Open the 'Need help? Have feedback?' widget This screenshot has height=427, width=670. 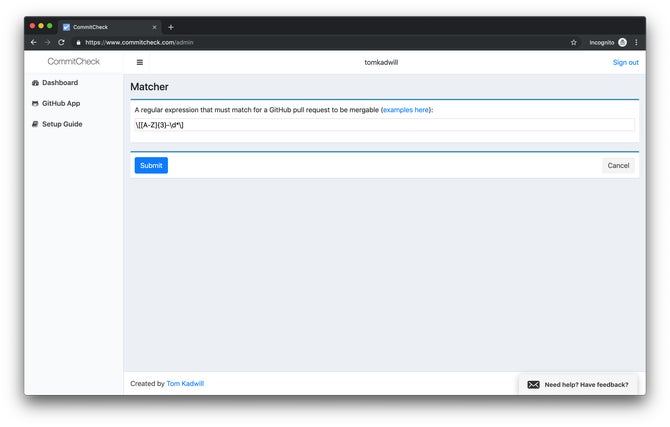pos(578,384)
